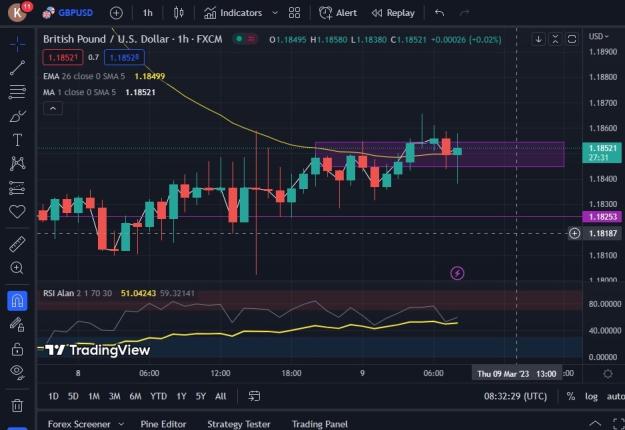Toggle percent scale mode

570,396
